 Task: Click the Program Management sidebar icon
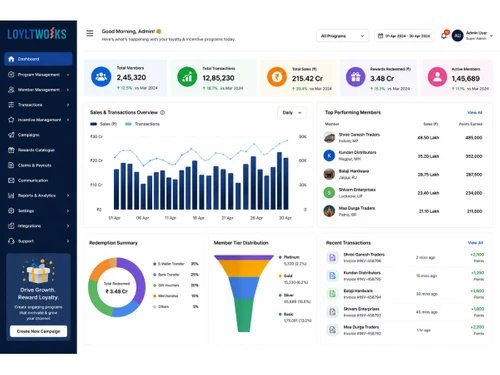11,74
